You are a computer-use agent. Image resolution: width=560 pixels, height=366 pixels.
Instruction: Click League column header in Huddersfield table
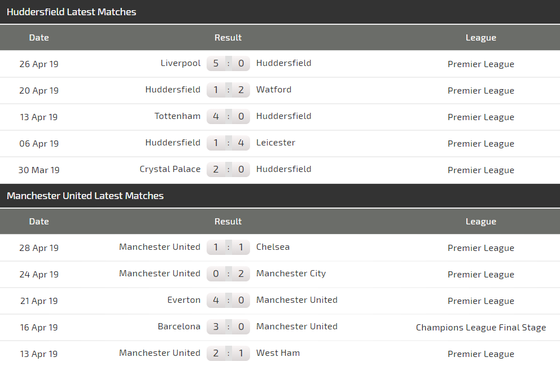(481, 38)
